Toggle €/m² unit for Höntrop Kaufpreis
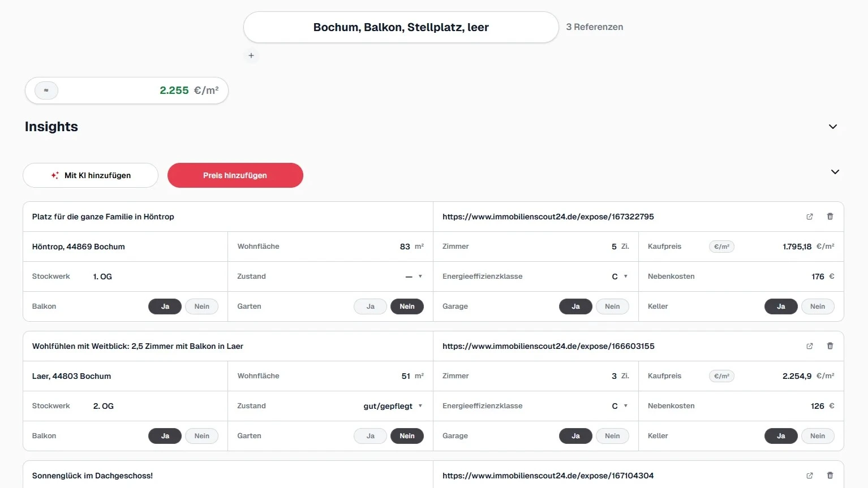 (721, 247)
